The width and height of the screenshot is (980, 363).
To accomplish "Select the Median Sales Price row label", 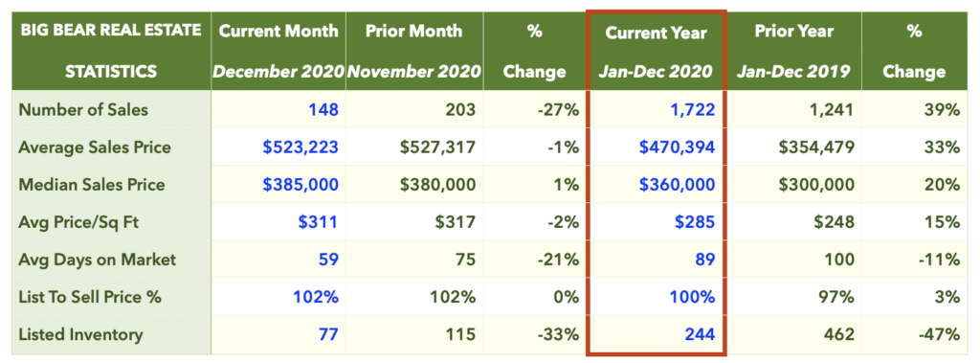I will coord(91,185).
